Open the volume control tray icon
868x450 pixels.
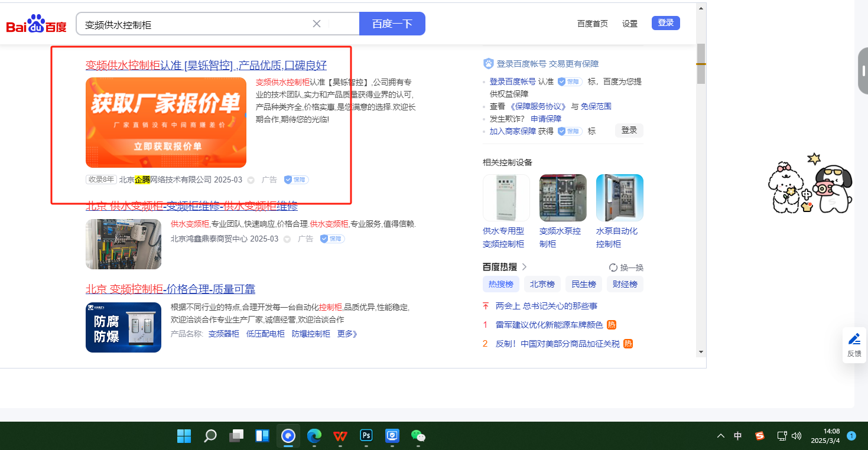tap(797, 436)
